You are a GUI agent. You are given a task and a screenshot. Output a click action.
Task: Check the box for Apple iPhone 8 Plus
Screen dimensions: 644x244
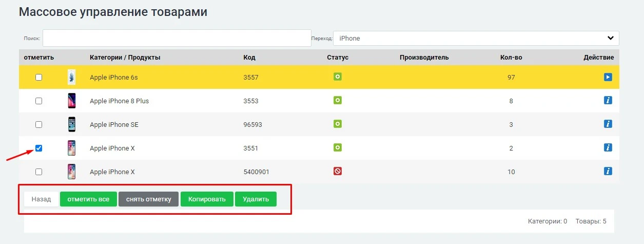[x=38, y=101]
